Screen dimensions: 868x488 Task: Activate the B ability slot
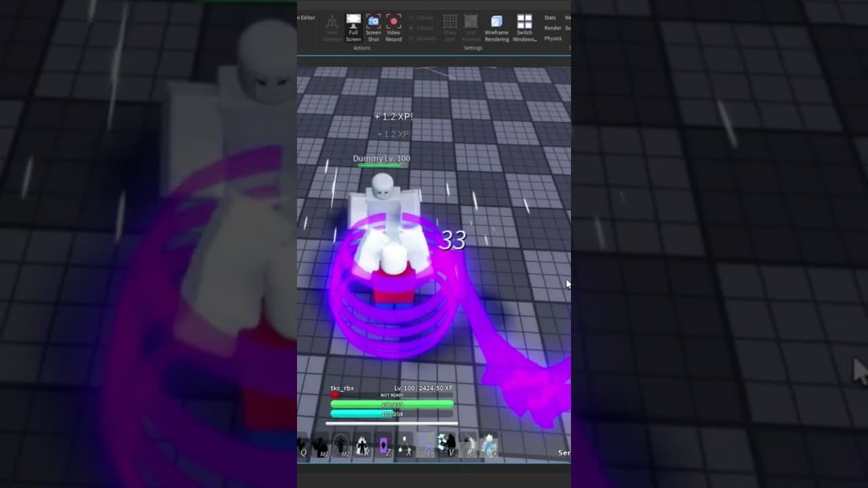click(469, 445)
